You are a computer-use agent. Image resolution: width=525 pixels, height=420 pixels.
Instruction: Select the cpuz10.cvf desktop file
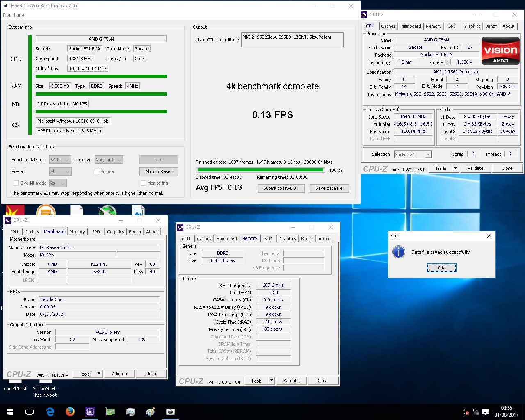[15, 386]
